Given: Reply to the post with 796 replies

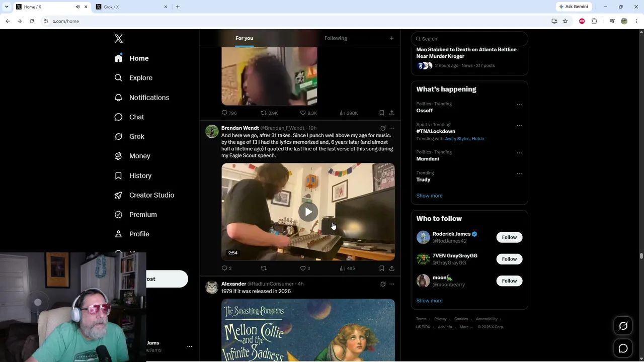Looking at the screenshot, I should point(224,113).
